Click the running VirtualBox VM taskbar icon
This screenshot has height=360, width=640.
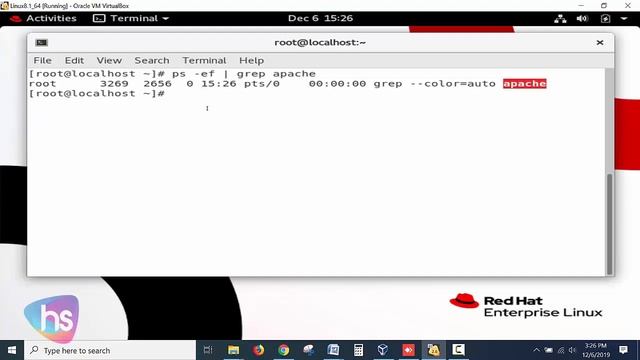[433, 350]
